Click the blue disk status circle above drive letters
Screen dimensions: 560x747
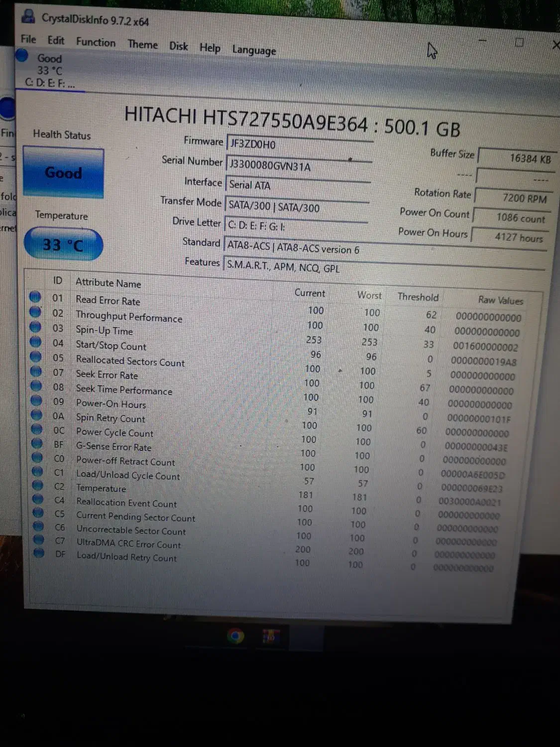[x=21, y=56]
